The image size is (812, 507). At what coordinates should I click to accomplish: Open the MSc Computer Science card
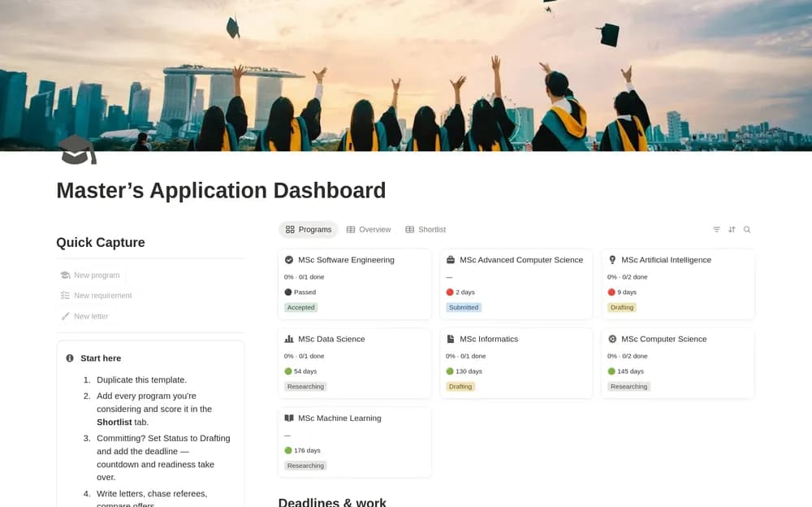[678, 363]
